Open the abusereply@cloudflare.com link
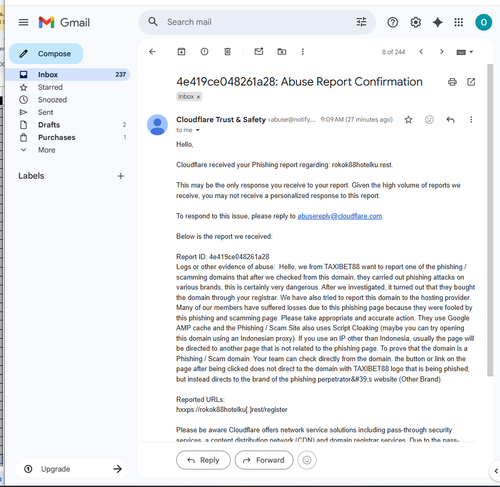This screenshot has width=500, height=487. pos(340,216)
